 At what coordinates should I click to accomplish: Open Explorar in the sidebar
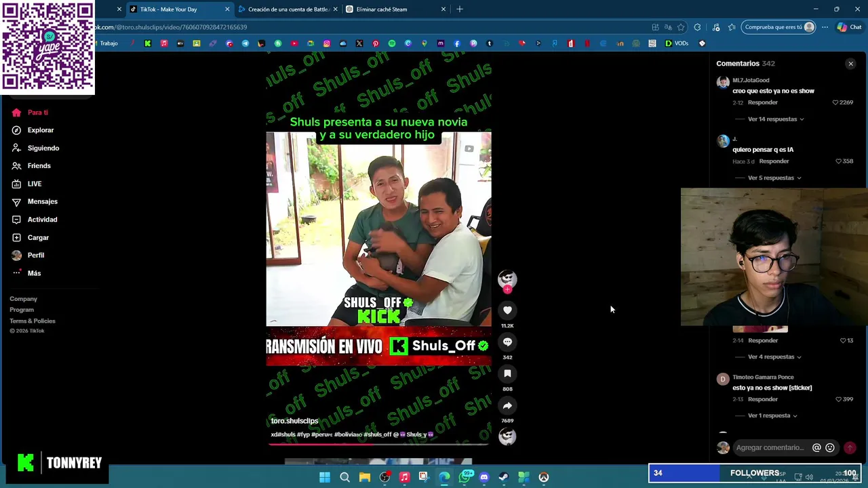click(33, 130)
